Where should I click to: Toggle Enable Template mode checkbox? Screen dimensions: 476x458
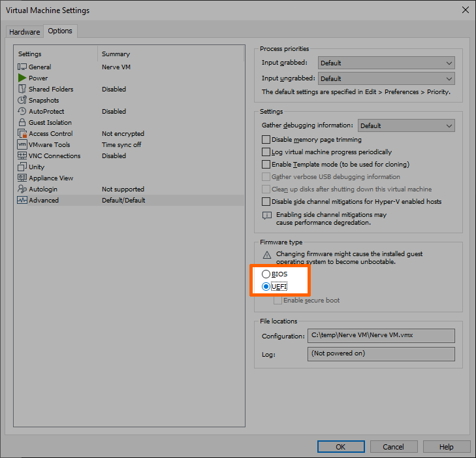266,165
